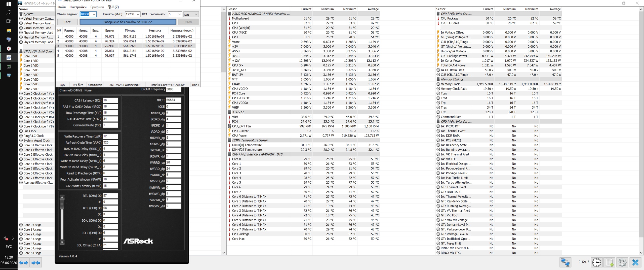Expand the LinX log with 'Лог' arrow
Viewport: 644px width, 270px height.
pyautogui.click(x=195, y=85)
